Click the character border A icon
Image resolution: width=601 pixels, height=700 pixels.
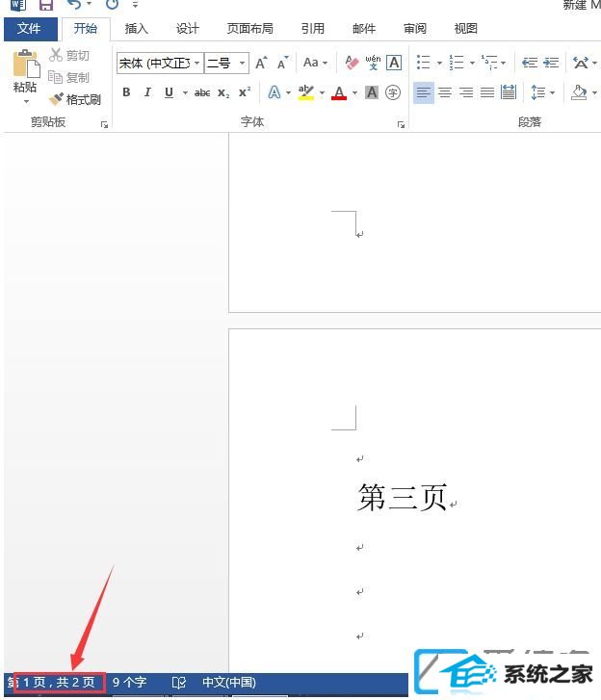point(394,63)
